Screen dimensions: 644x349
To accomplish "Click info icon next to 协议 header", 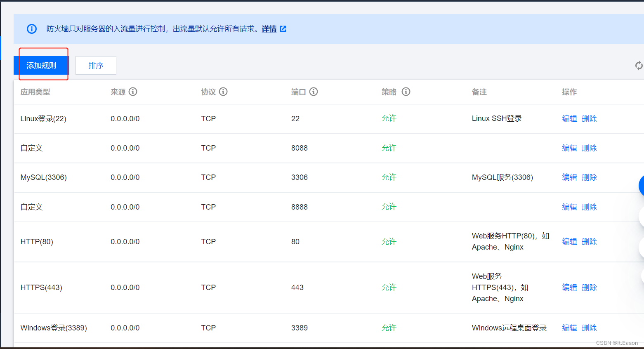I will [223, 92].
